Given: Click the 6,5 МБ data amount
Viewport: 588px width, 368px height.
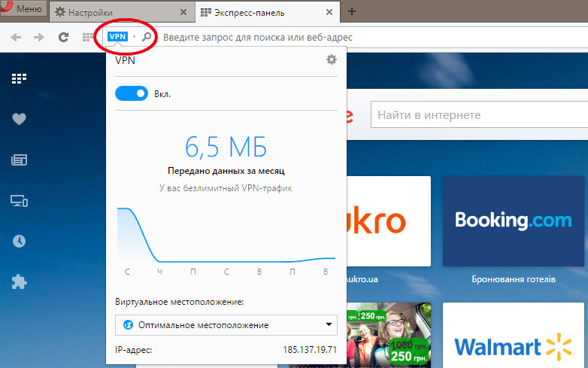Looking at the screenshot, I should point(226,147).
